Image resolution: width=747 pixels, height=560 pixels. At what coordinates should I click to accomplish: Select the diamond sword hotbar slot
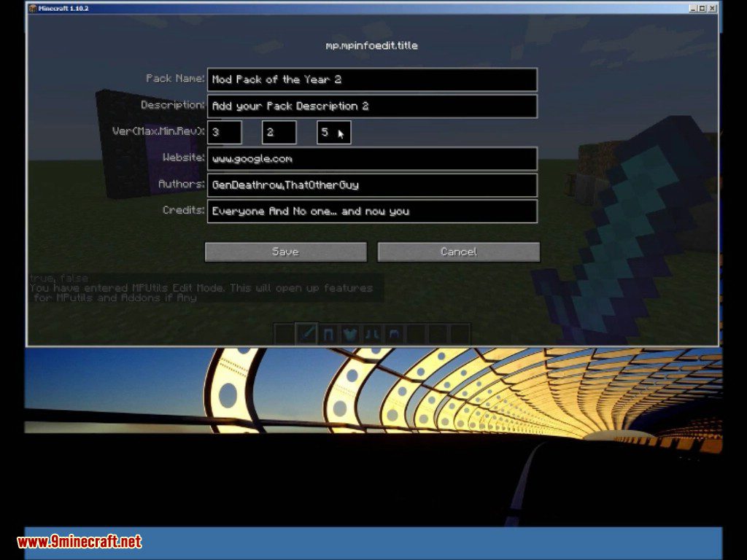(x=306, y=334)
